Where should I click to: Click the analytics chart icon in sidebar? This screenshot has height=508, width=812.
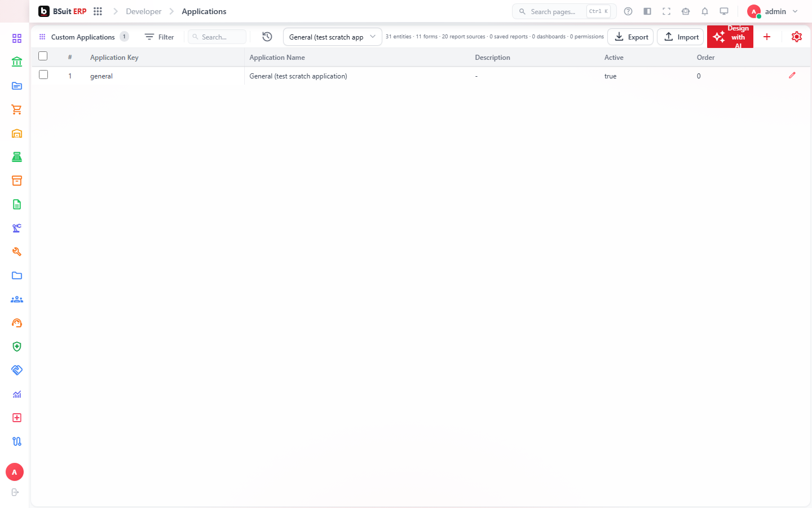[17, 394]
